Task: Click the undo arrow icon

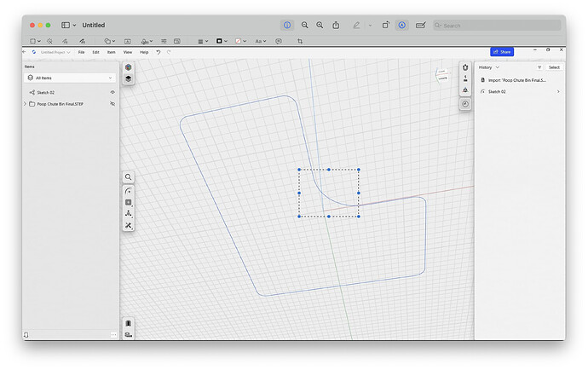Action: [x=159, y=52]
